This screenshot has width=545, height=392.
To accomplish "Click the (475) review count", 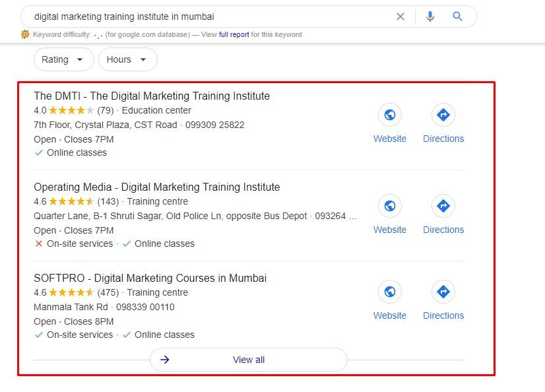I will (x=108, y=292).
